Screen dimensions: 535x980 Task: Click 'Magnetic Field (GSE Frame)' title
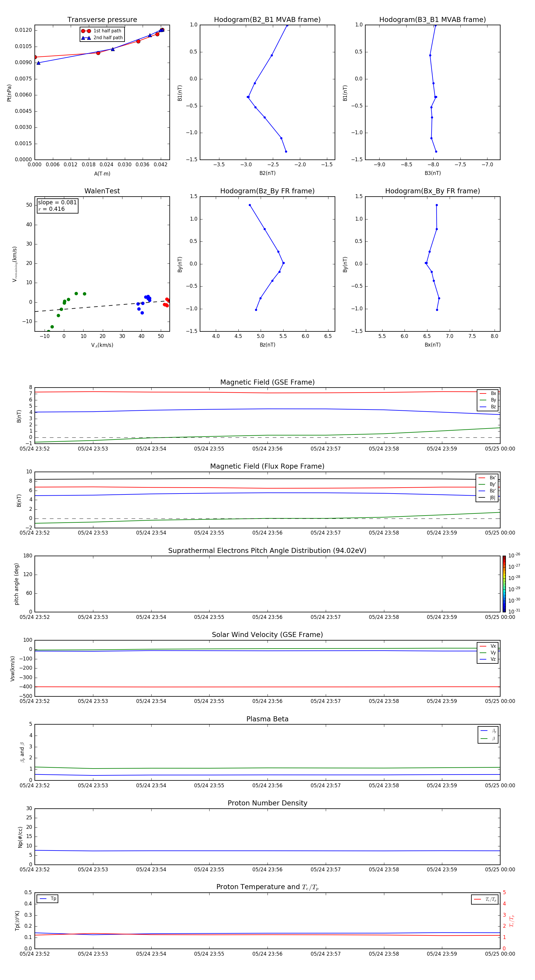267,382
